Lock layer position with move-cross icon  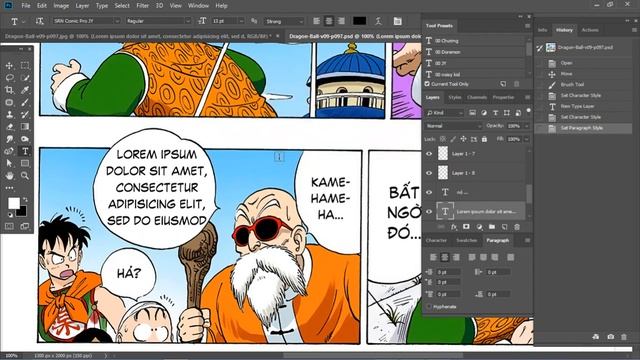click(x=463, y=139)
